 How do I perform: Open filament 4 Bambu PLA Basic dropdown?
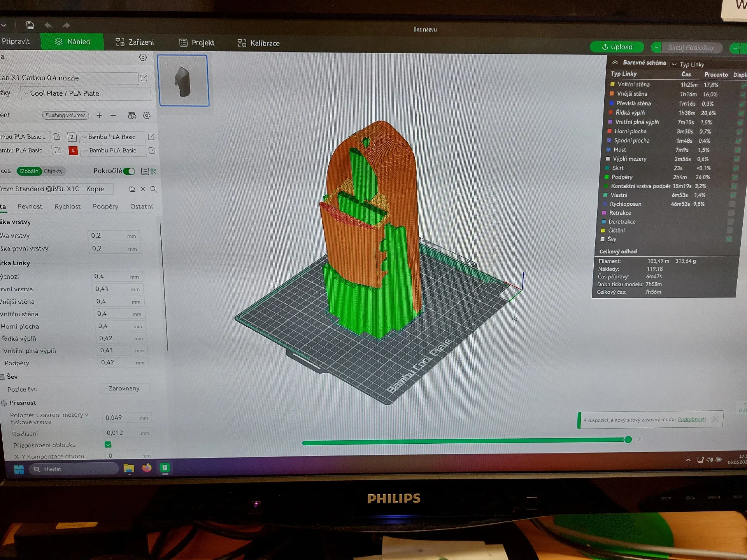[x=113, y=150]
